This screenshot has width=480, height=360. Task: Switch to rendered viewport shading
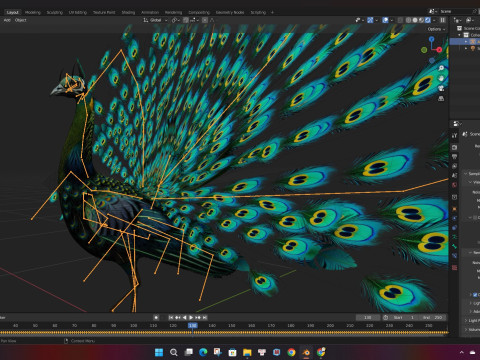click(x=428, y=20)
